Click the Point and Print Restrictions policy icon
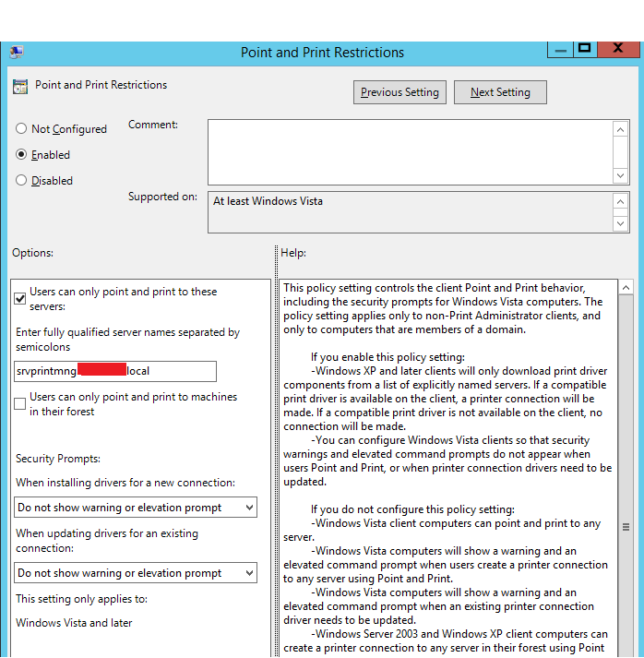The height and width of the screenshot is (658, 644). point(20,86)
